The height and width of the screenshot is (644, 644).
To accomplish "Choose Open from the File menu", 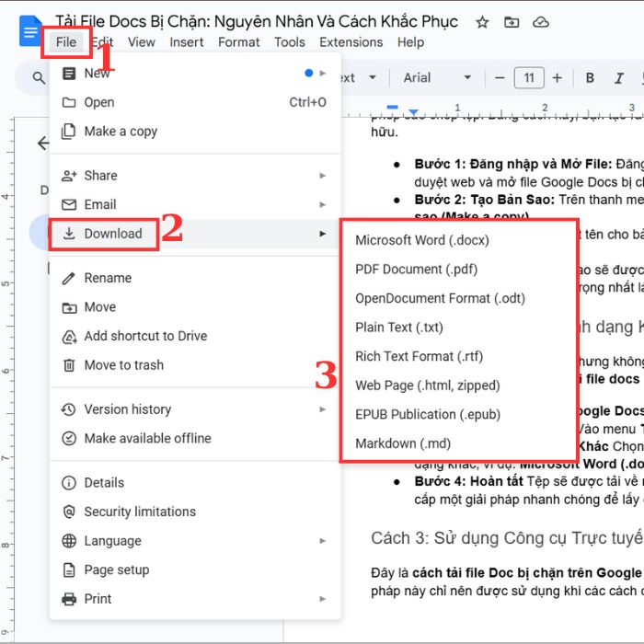I will (195, 102).
